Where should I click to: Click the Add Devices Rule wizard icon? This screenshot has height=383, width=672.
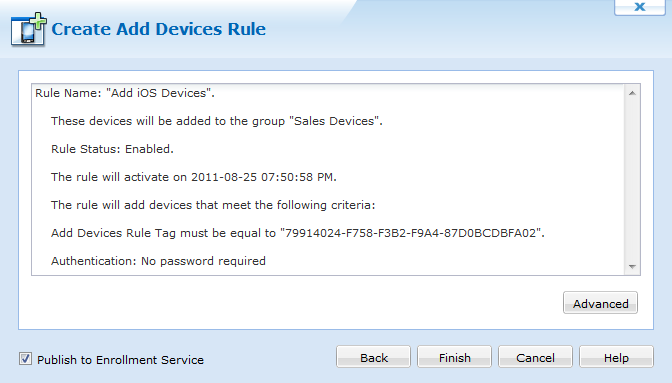29,30
